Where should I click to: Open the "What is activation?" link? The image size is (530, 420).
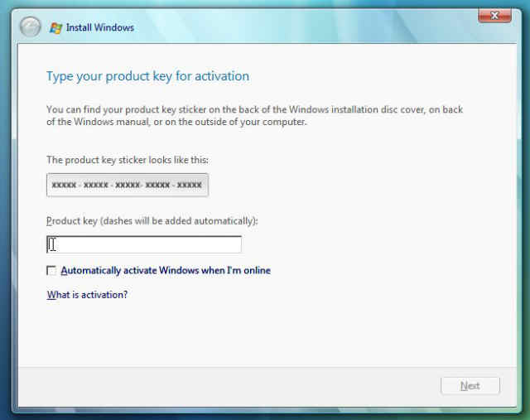(x=87, y=295)
